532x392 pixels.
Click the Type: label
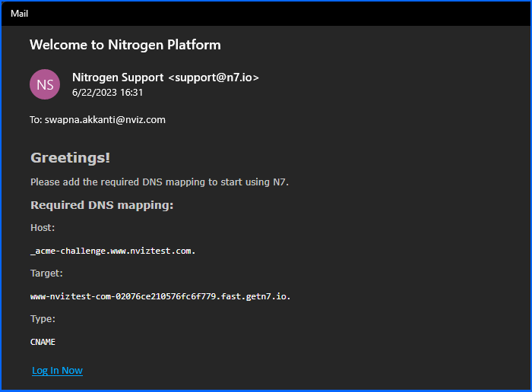point(43,319)
